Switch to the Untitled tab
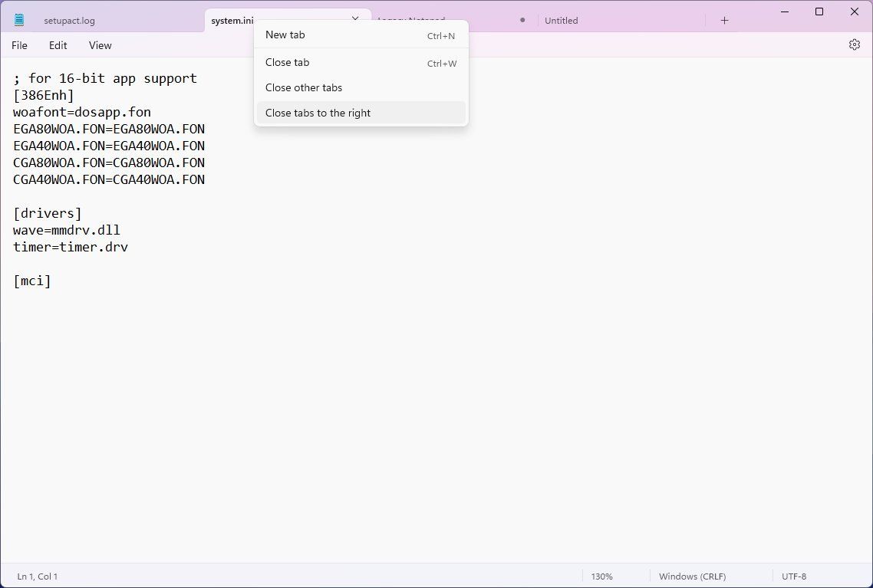 coord(561,20)
